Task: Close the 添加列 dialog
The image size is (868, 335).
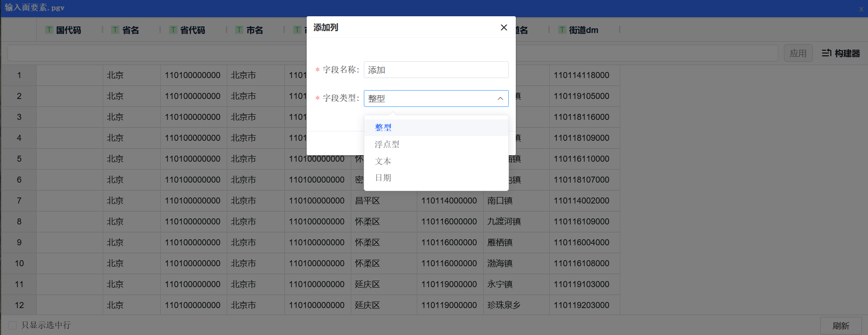Action: (504, 27)
